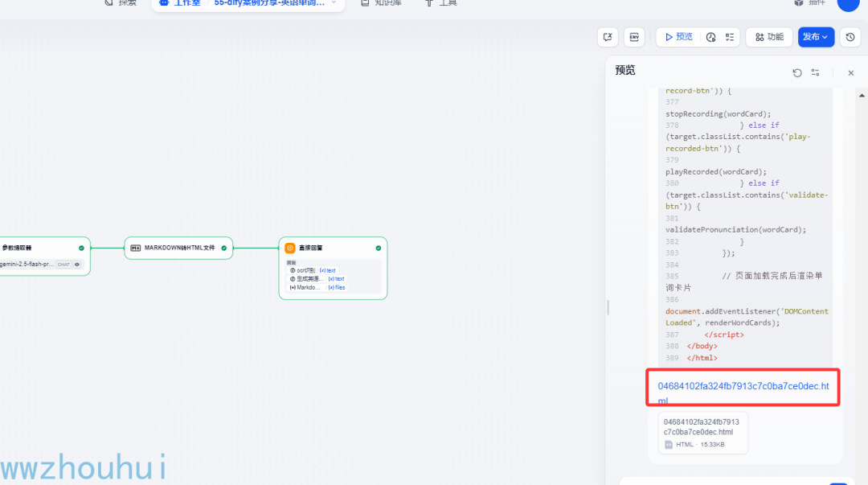Click the comment 页面加载完成后渲染单词卡片
This screenshot has width=868, height=485.
744,282
